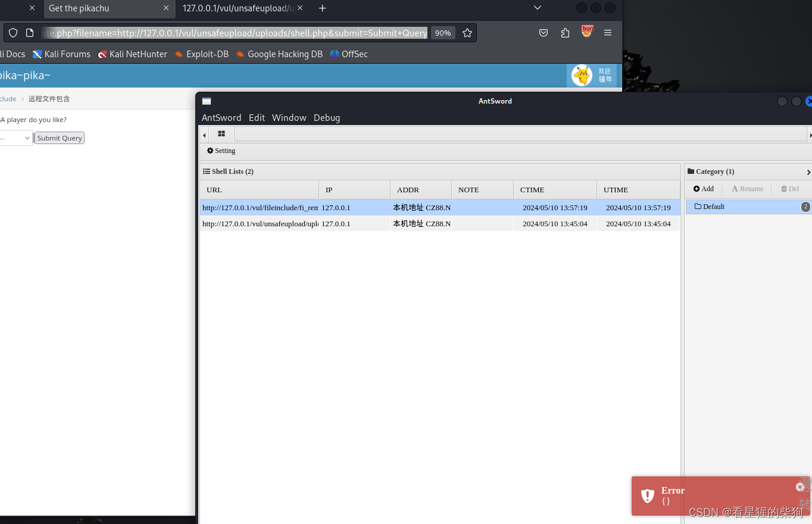Click Rename category button

747,189
